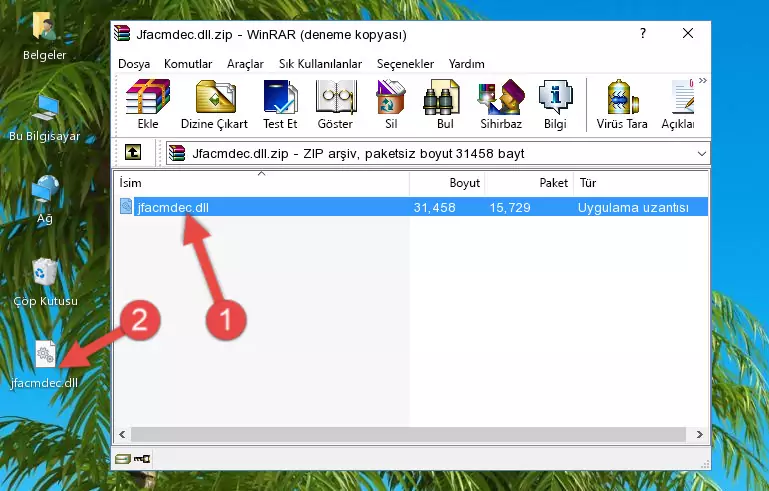This screenshot has width=769, height=491.
Task: Select the Belgeler desktop icon
Action: pos(45,35)
